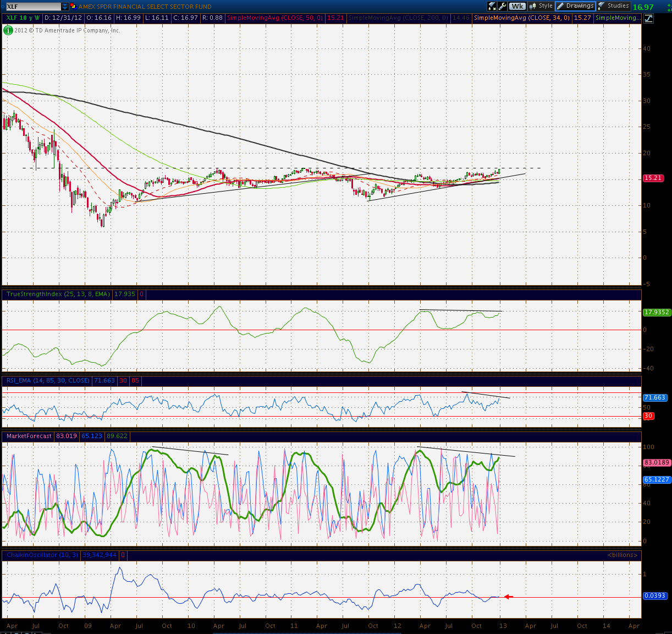The image size is (672, 634).
Task: Click the Wk timeframe button
Action: click(517, 6)
